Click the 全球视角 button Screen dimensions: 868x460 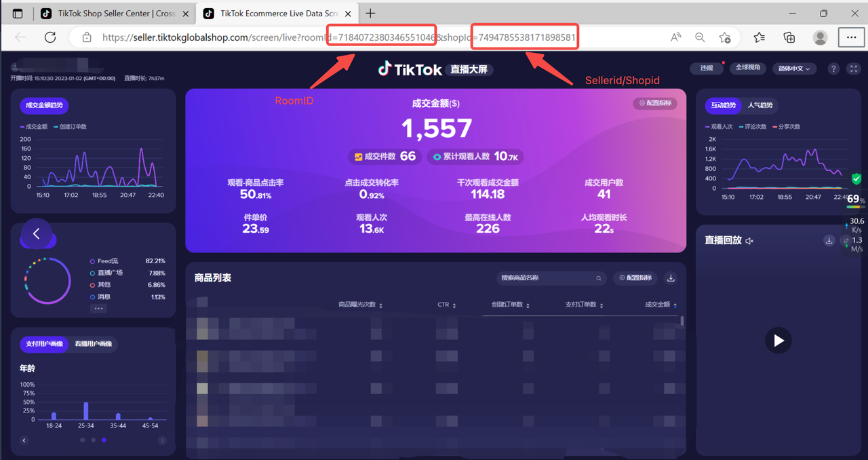(748, 69)
